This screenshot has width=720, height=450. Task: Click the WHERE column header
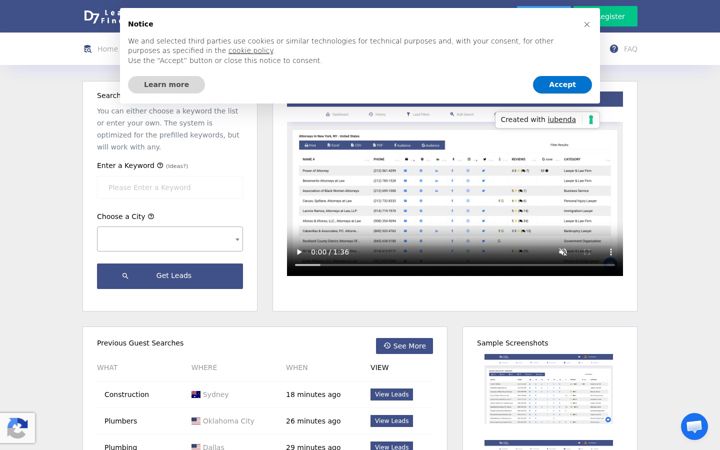click(204, 368)
